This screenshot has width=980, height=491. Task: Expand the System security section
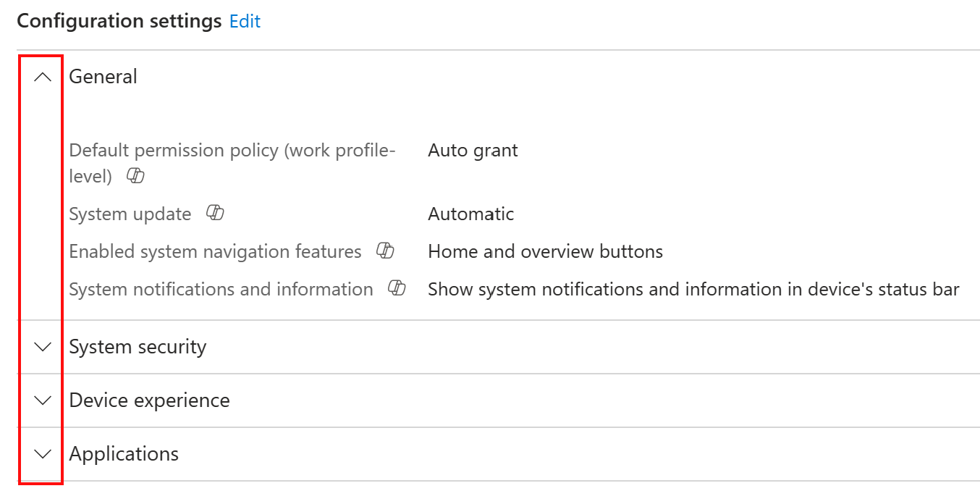tap(41, 347)
